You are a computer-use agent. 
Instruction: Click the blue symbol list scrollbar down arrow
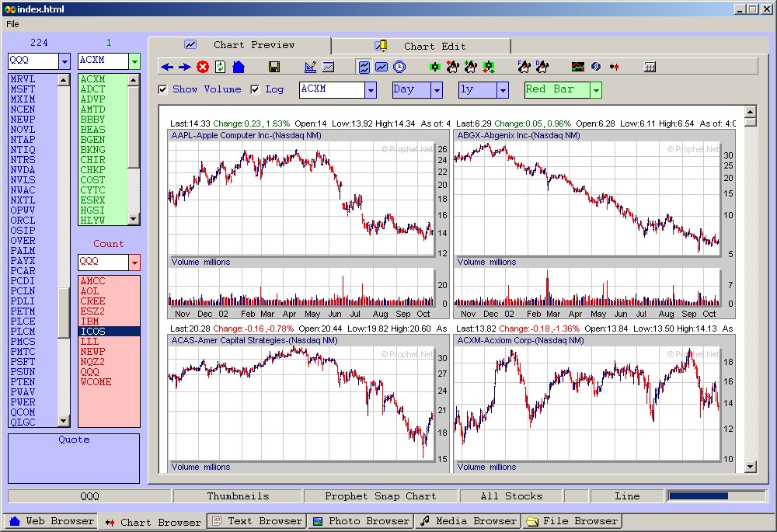(64, 421)
